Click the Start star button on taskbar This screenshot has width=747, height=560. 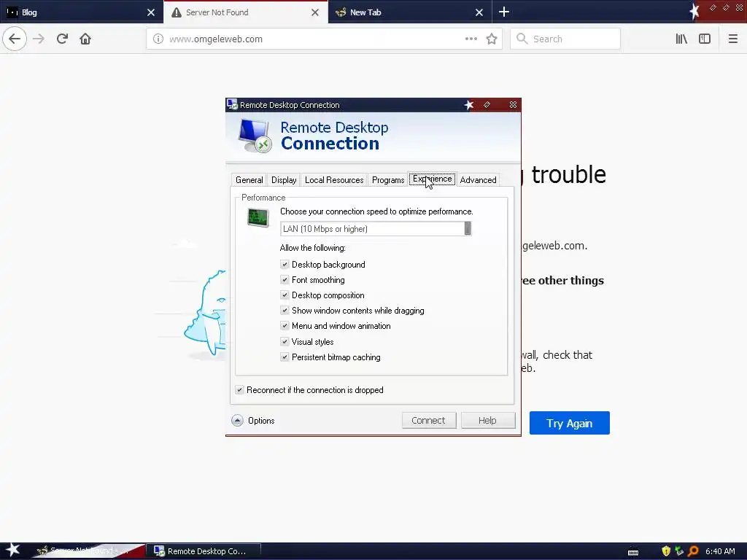(x=12, y=550)
